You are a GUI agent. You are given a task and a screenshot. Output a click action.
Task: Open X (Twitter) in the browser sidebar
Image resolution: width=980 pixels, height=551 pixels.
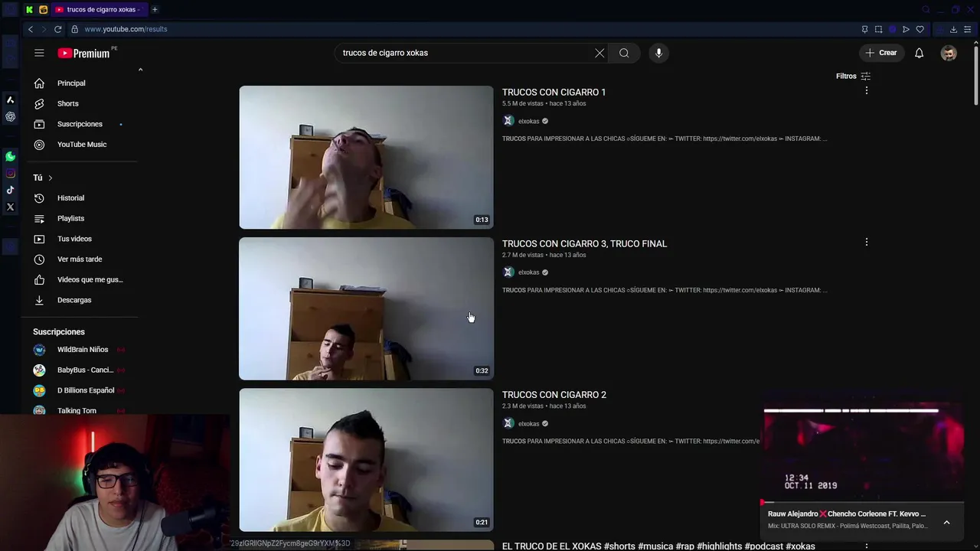pyautogui.click(x=10, y=207)
